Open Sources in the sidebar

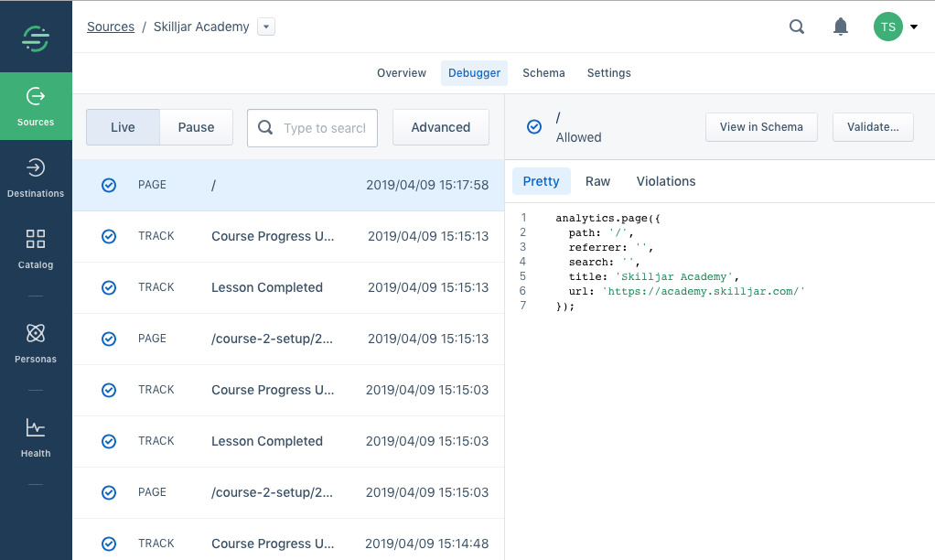[36, 106]
